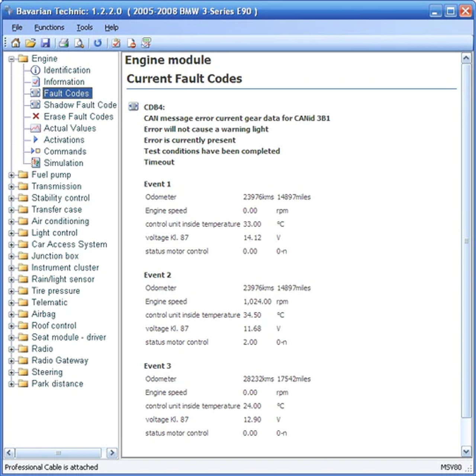Image resolution: width=476 pixels, height=476 pixels.
Task: Open the Tools menu
Action: (84, 28)
